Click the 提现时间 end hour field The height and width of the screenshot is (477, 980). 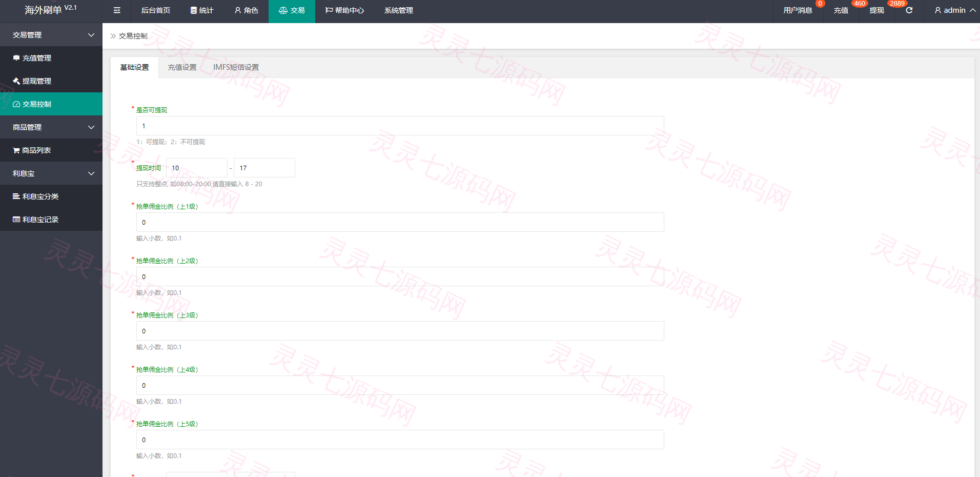tap(264, 168)
